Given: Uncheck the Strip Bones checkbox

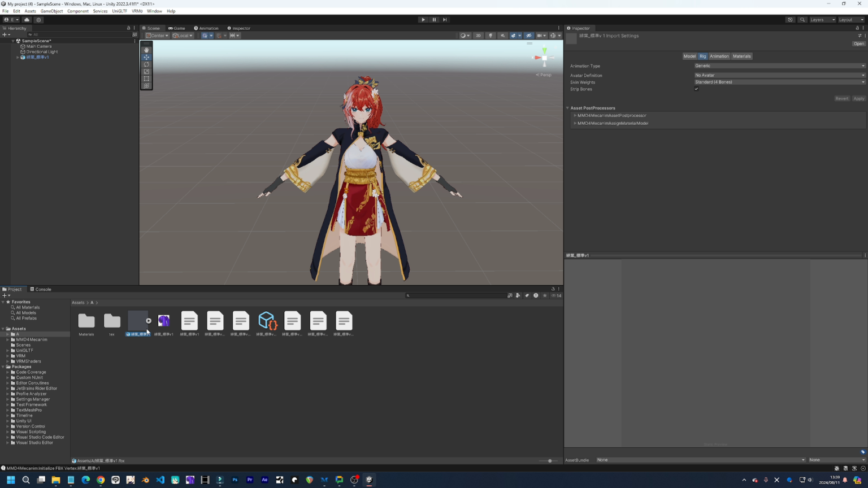Looking at the screenshot, I should coord(696,89).
